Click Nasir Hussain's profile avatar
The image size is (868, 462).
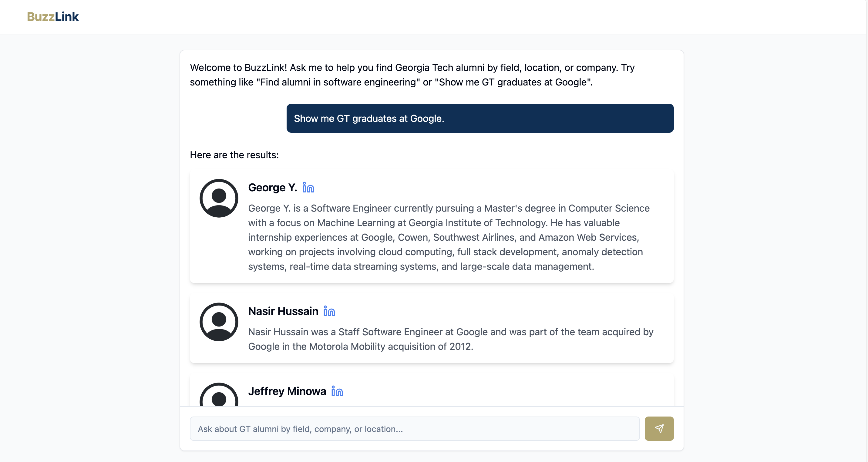coord(219,322)
